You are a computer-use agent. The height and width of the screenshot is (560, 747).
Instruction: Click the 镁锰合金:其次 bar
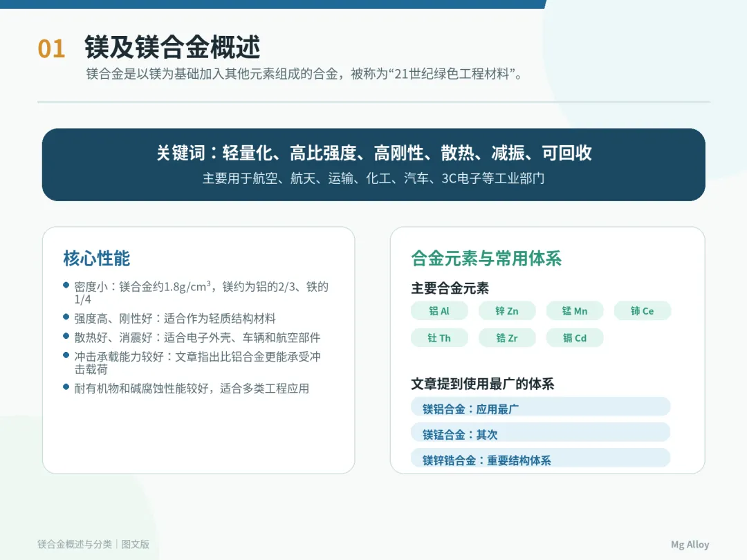tap(541, 432)
